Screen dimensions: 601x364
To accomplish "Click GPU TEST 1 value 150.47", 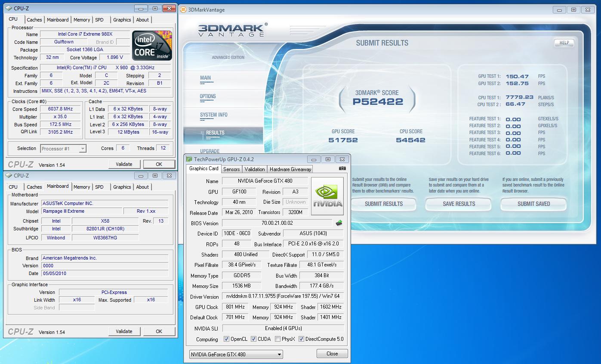I will [x=517, y=76].
